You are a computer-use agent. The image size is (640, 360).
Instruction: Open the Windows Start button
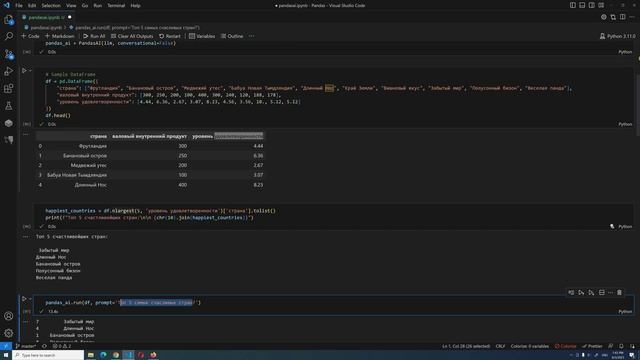6,355
